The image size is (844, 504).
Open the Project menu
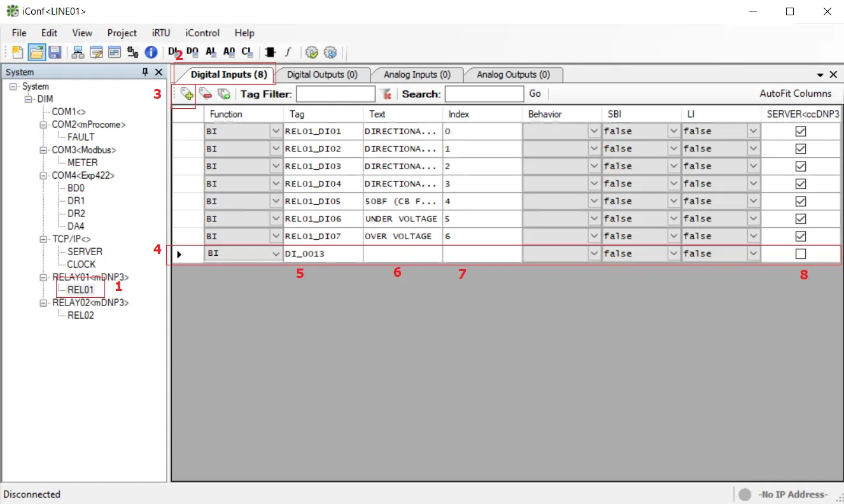122,33
